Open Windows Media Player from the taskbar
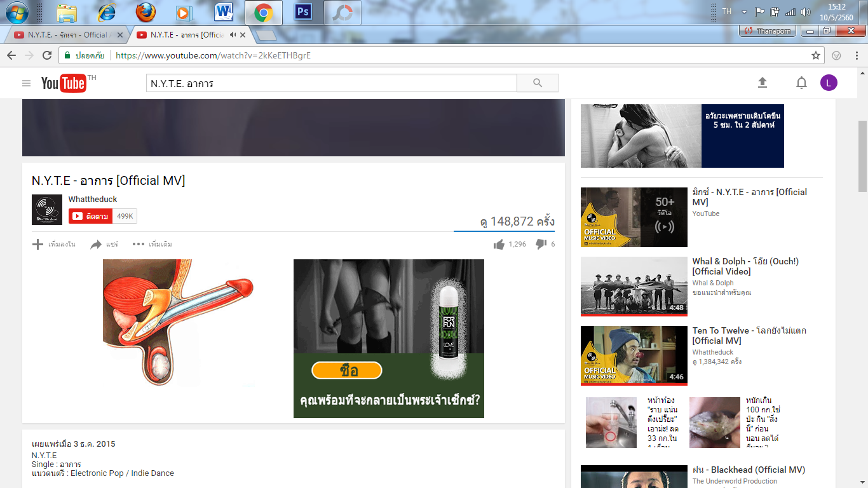Screen dimensions: 868x488 (x=184, y=12)
